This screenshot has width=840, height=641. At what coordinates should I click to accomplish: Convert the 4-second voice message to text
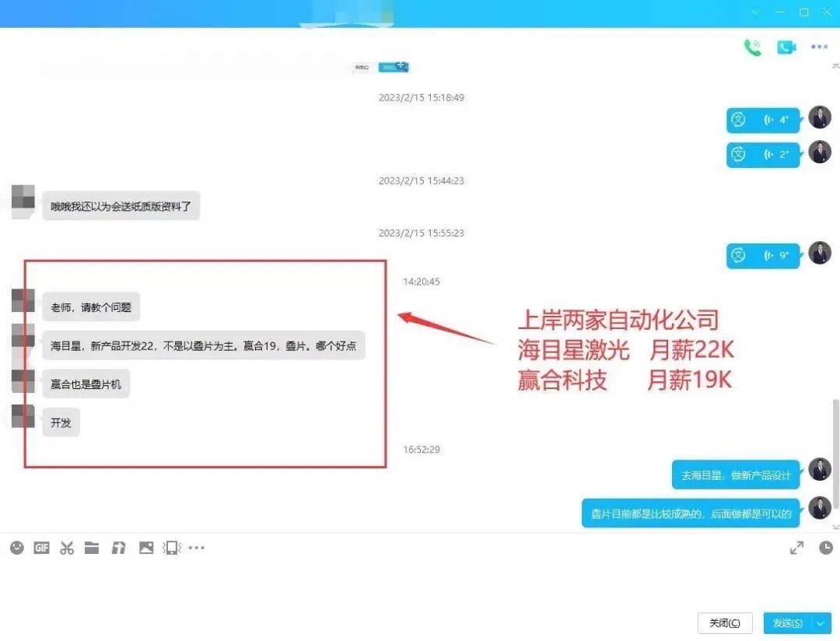[x=739, y=120]
